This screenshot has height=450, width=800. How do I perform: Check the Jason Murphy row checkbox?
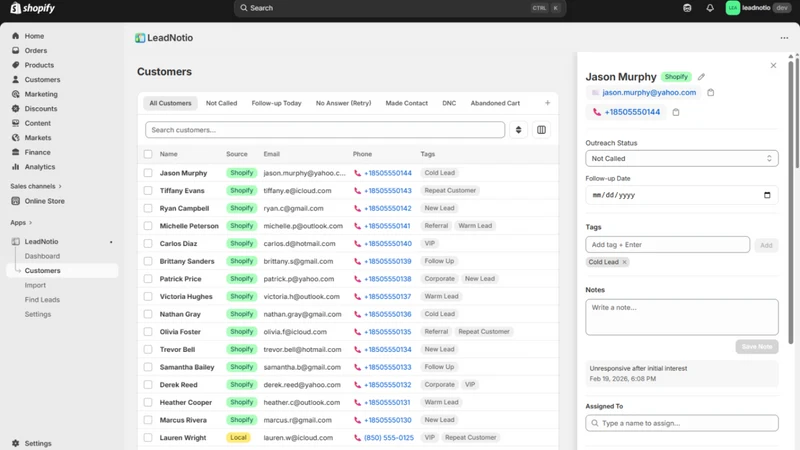148,173
